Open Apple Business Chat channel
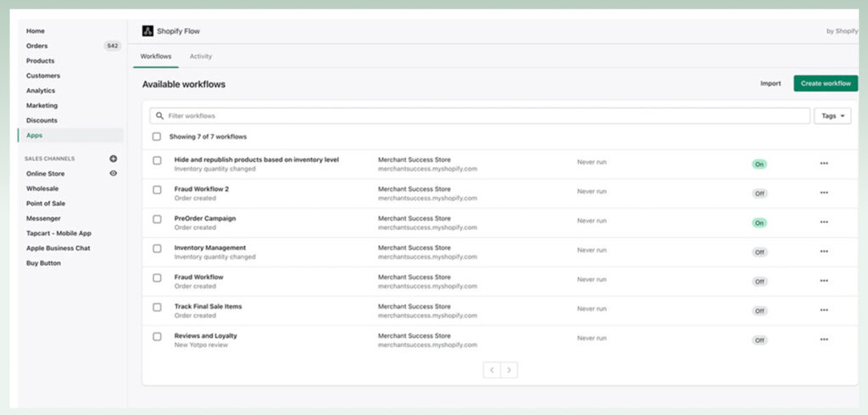Viewport: 868px width, 415px height. [x=58, y=248]
